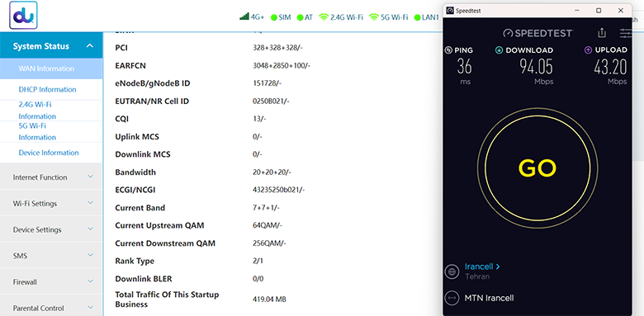The width and height of the screenshot is (644, 316).
Task: Click the Bandwidth value 20+20+20/-
Action: pos(272,172)
